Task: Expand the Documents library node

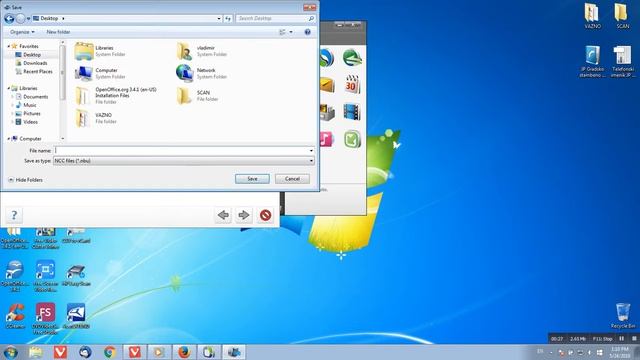Action: 12,97
